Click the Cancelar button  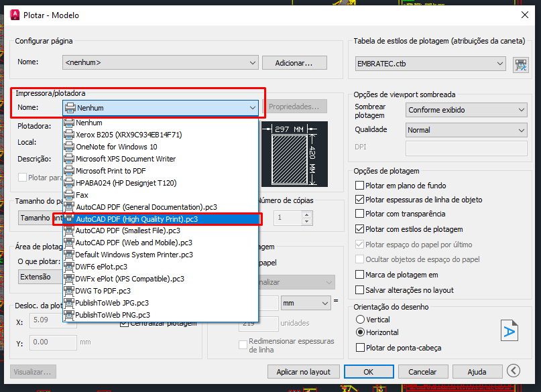422,371
